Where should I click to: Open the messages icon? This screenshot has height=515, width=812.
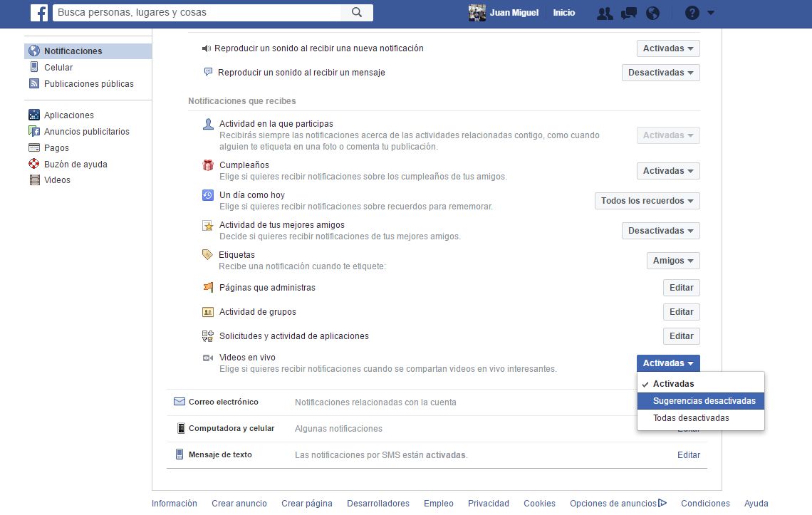(x=628, y=13)
